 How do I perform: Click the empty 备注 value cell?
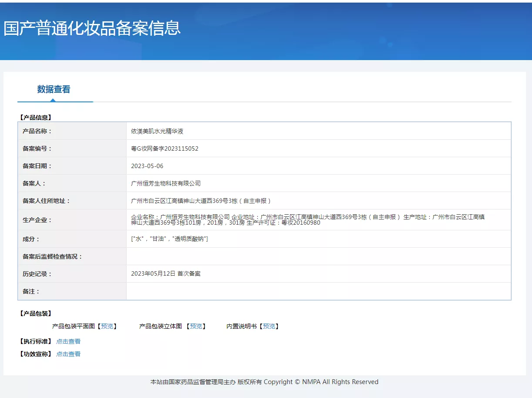[x=318, y=291]
